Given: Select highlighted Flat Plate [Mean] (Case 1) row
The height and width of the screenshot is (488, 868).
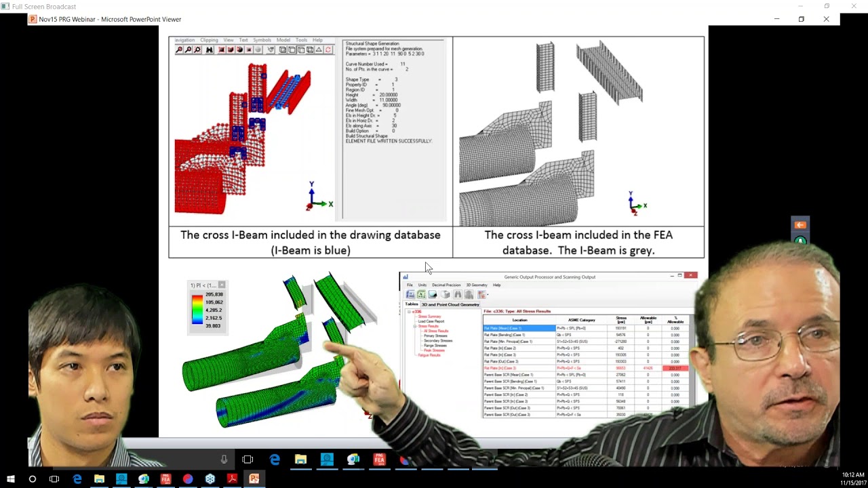Looking at the screenshot, I should 519,328.
